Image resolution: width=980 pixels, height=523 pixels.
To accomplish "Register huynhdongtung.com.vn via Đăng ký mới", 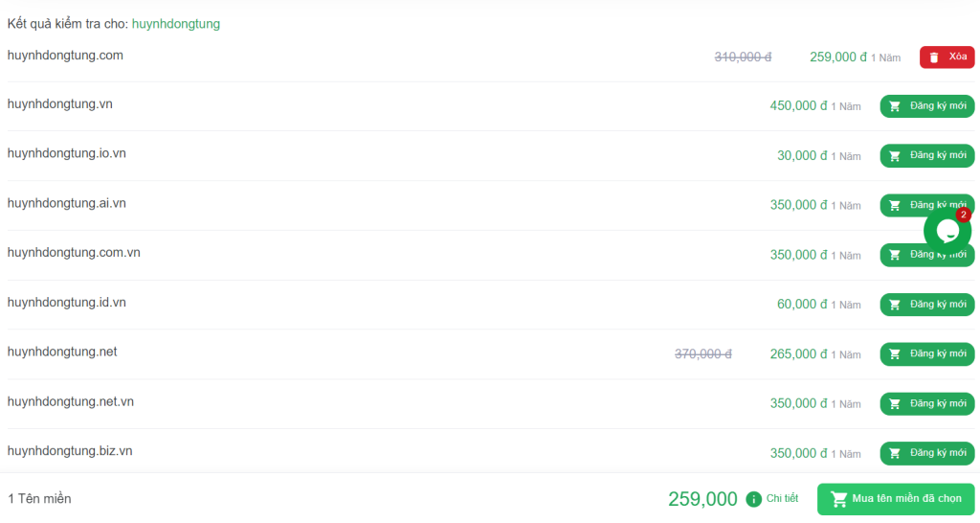I will tap(927, 255).
